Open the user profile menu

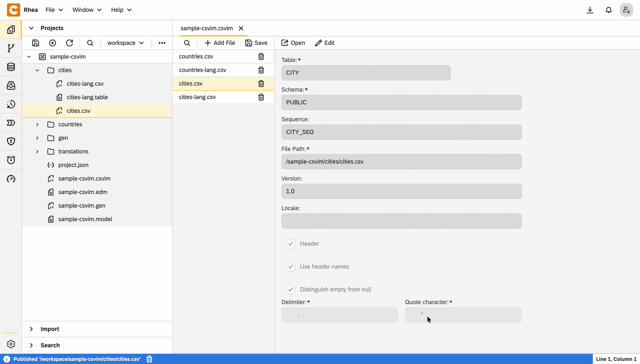point(626,10)
